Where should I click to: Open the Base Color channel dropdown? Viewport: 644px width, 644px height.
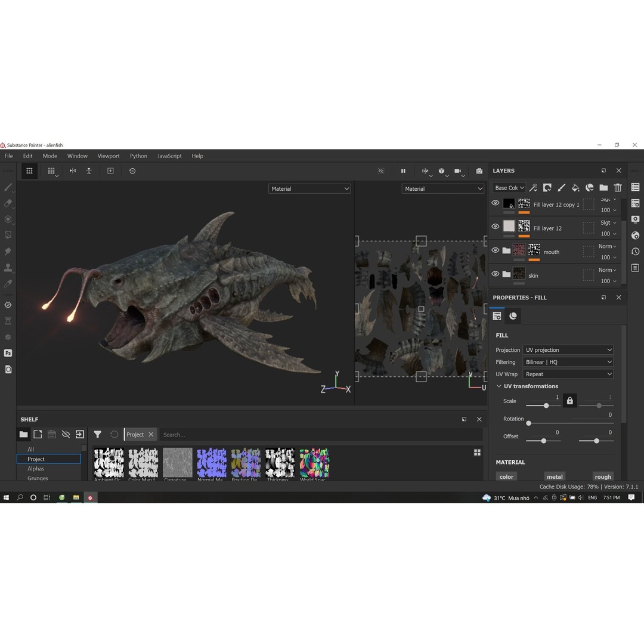509,188
